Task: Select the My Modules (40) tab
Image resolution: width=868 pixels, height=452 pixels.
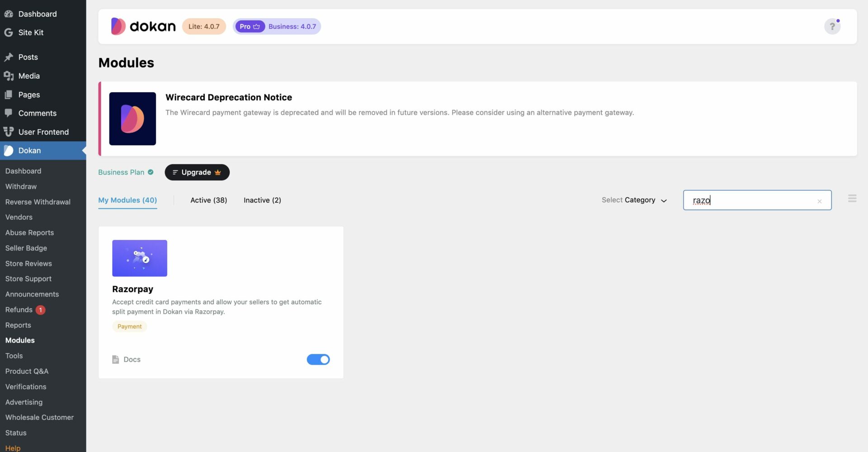Action: 127,200
